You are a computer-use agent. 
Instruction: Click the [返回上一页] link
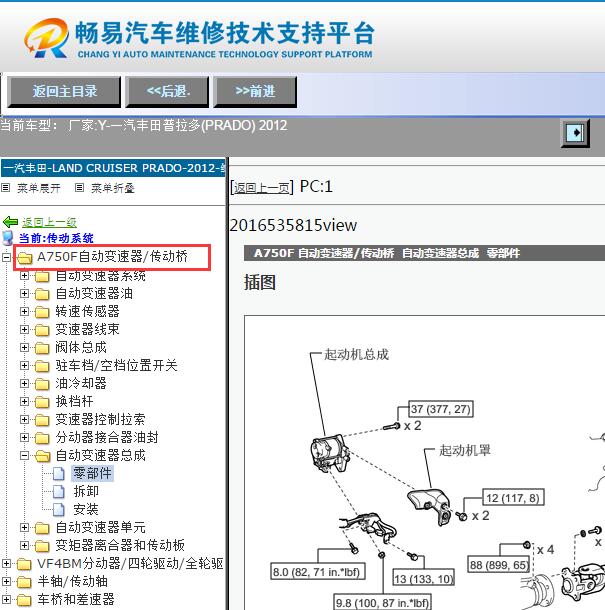point(262,188)
